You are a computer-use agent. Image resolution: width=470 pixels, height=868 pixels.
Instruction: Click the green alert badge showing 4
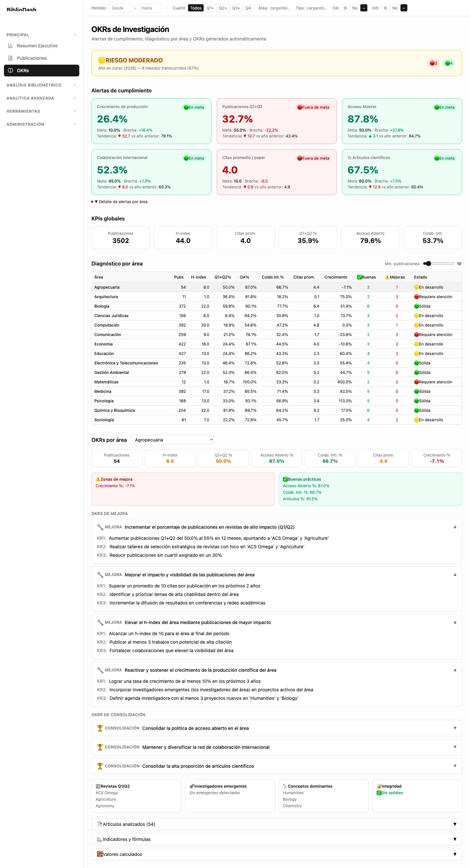(x=449, y=63)
